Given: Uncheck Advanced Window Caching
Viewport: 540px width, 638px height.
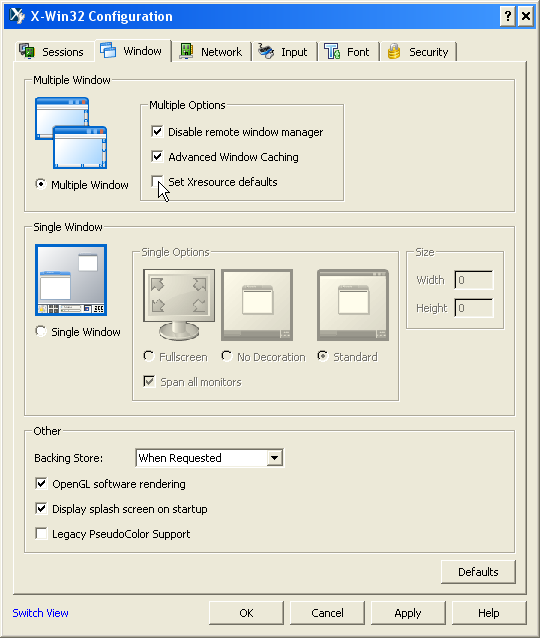Looking at the screenshot, I should (157, 156).
